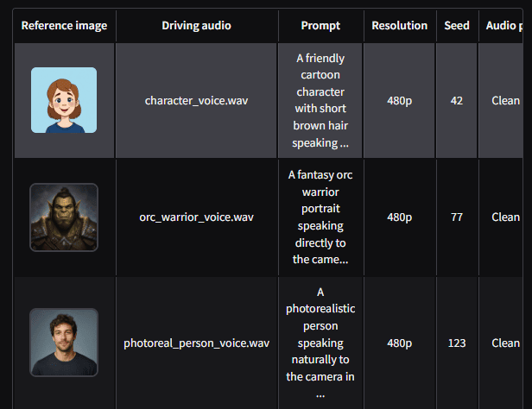This screenshot has width=532, height=409.
Task: Open the orc warrior reference thumbnail
Action: (x=64, y=217)
